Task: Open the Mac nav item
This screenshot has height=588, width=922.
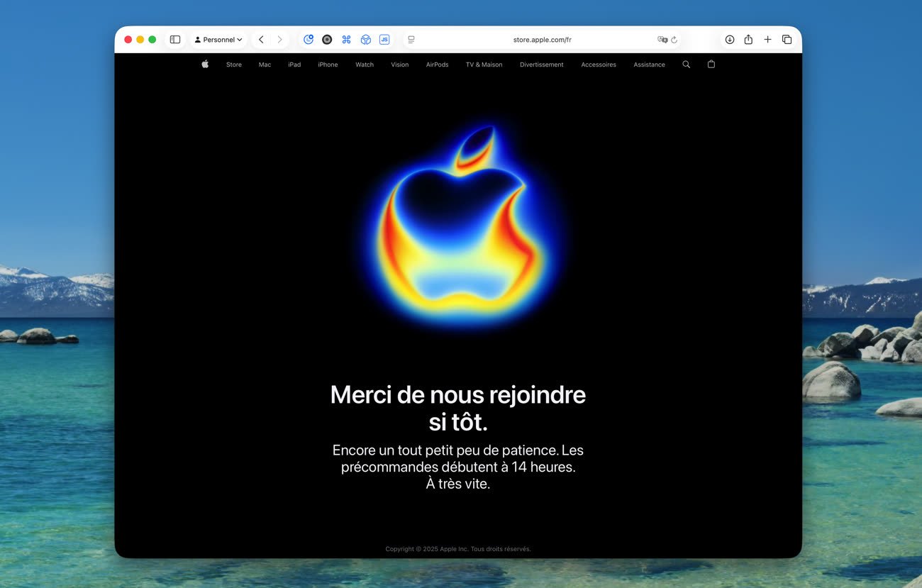Action: (265, 65)
